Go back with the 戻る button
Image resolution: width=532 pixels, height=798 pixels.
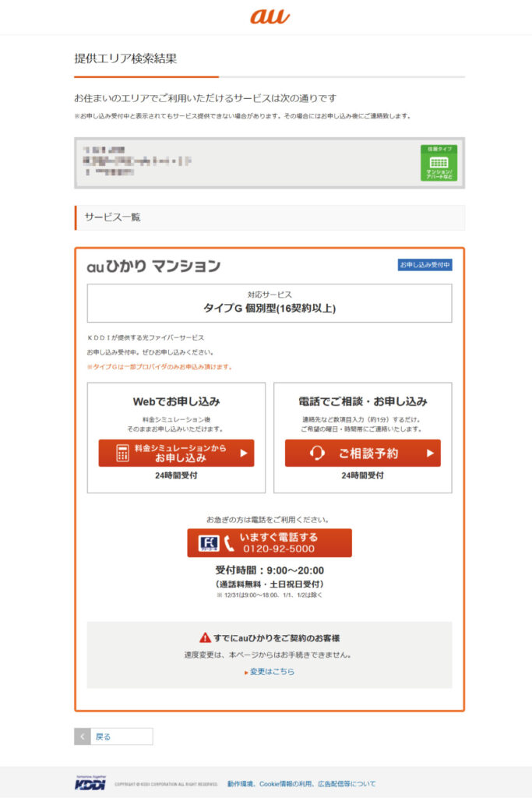click(114, 736)
